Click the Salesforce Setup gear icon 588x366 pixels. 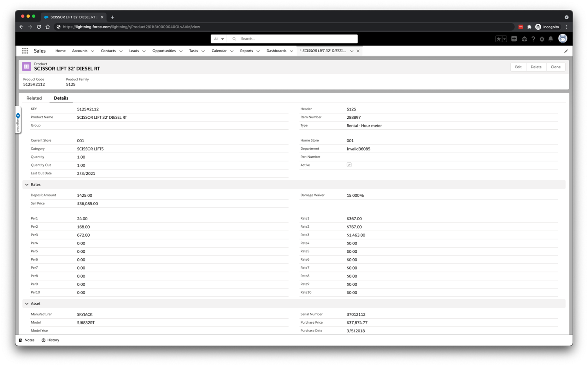tap(542, 39)
